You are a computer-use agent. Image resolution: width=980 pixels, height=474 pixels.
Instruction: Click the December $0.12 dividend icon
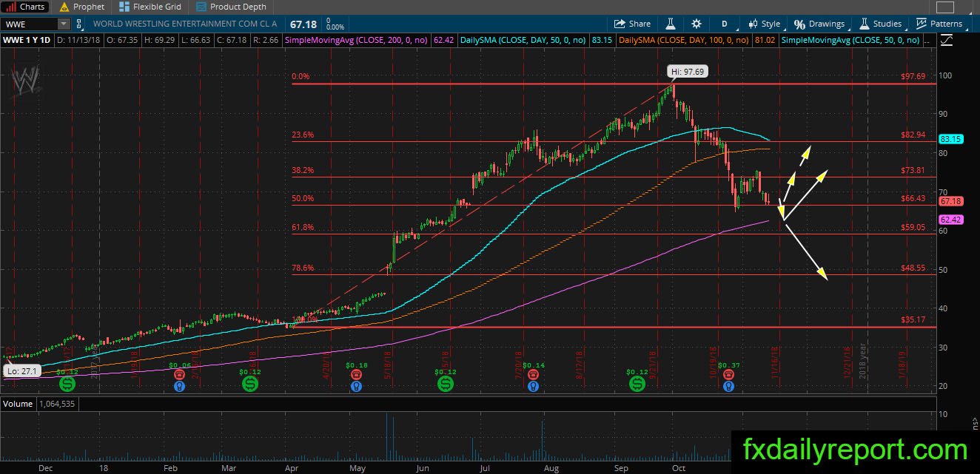click(67, 384)
